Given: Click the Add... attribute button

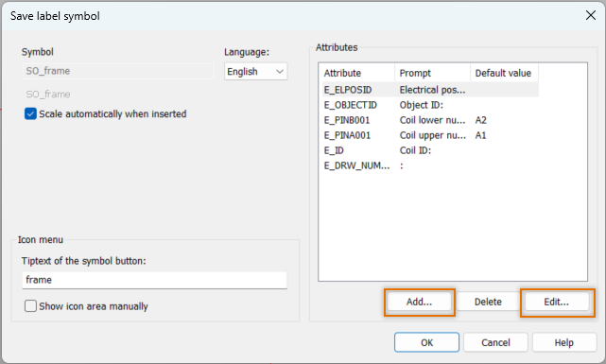Looking at the screenshot, I should (420, 302).
